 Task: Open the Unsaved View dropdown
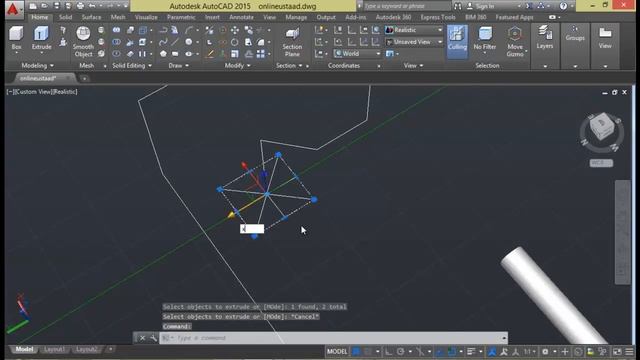click(x=414, y=42)
